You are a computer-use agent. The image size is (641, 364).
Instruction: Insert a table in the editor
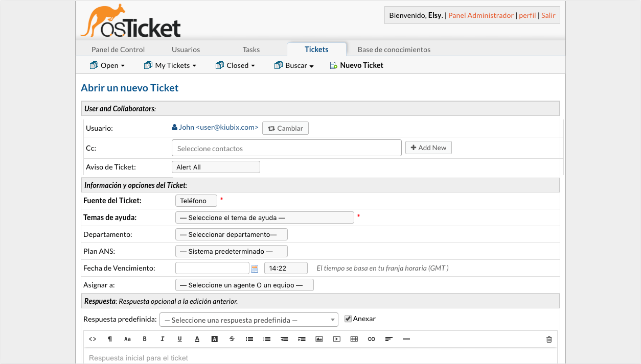(x=354, y=339)
